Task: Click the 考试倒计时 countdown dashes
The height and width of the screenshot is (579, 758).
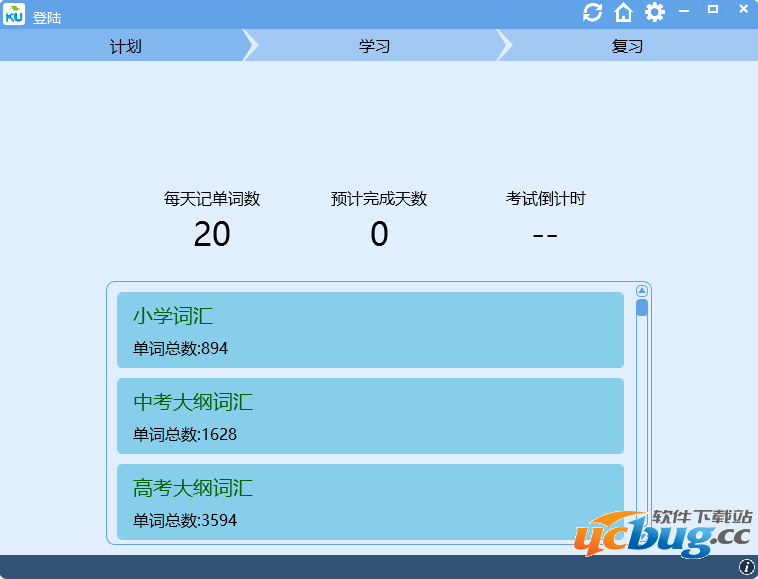Action: [545, 234]
